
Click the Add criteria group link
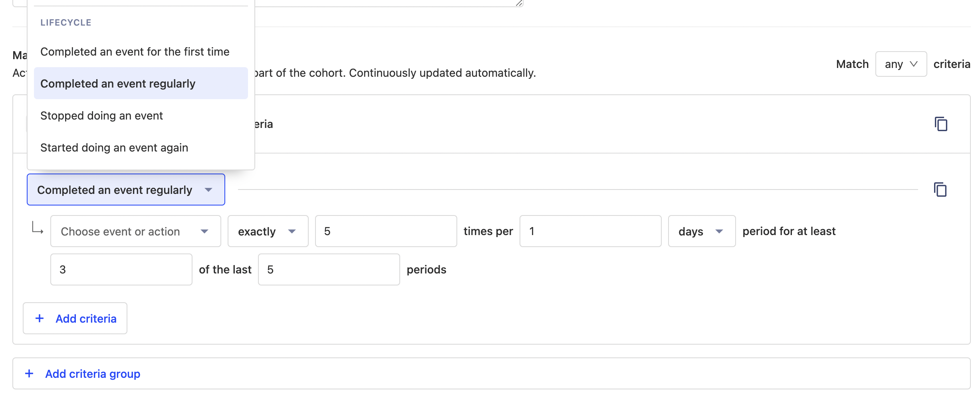click(x=92, y=373)
